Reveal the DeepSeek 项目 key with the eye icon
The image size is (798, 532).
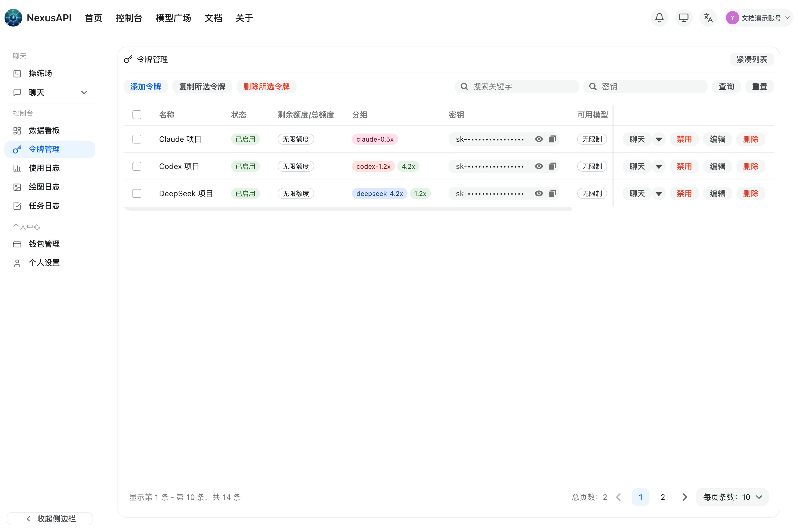tap(539, 193)
